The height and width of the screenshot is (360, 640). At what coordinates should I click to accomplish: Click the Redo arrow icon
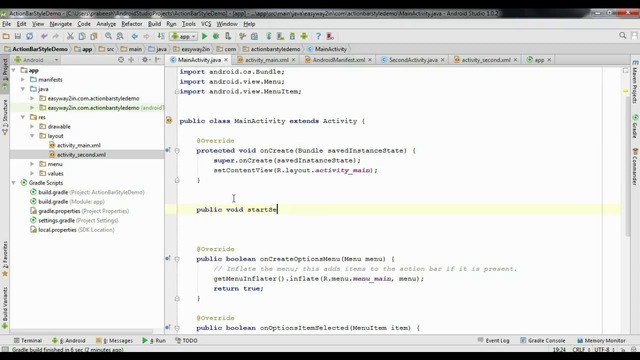(x=56, y=36)
